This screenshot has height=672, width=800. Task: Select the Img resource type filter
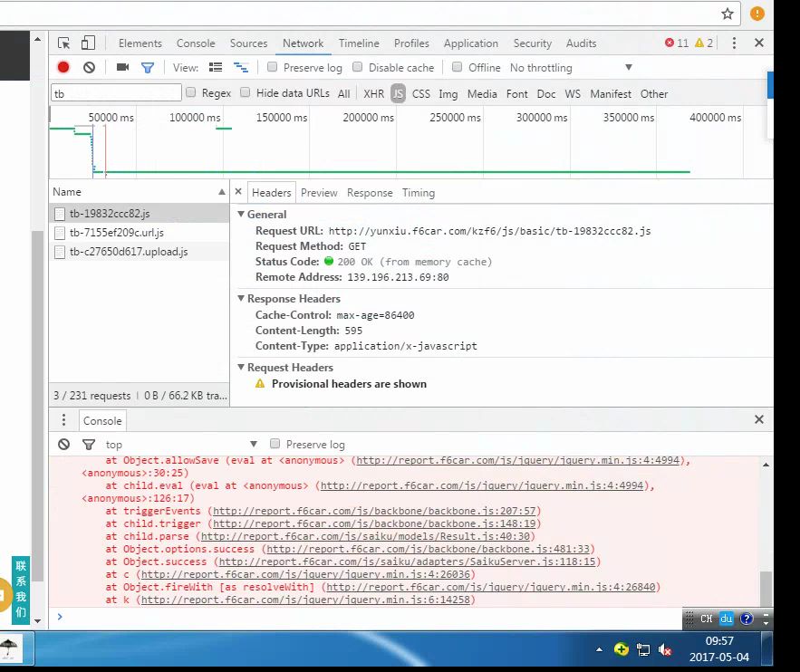448,94
